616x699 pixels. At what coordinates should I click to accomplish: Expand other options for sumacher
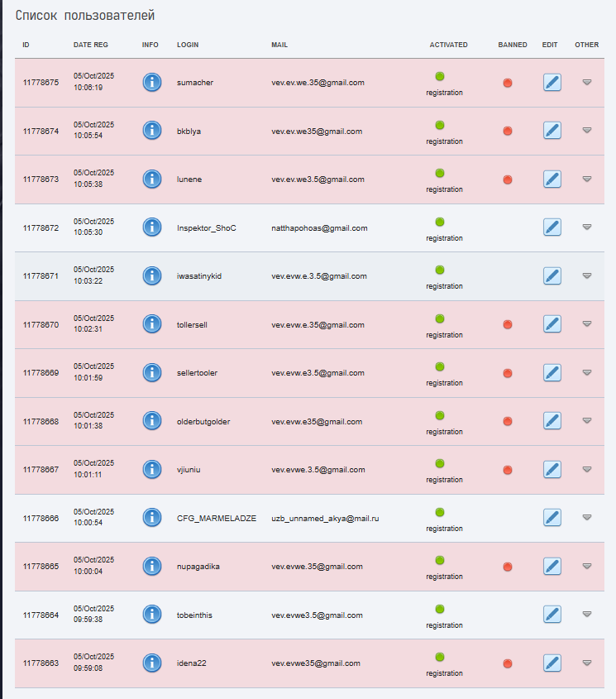pos(587,82)
